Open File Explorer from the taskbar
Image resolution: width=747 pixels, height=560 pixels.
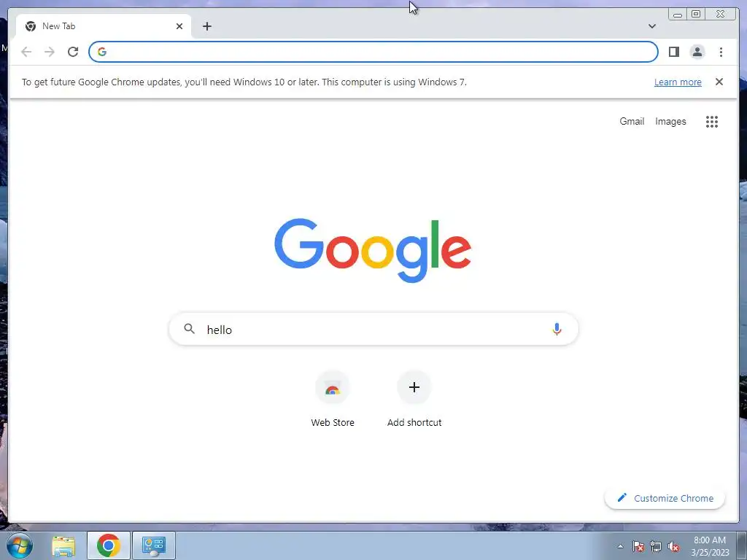[63, 546]
